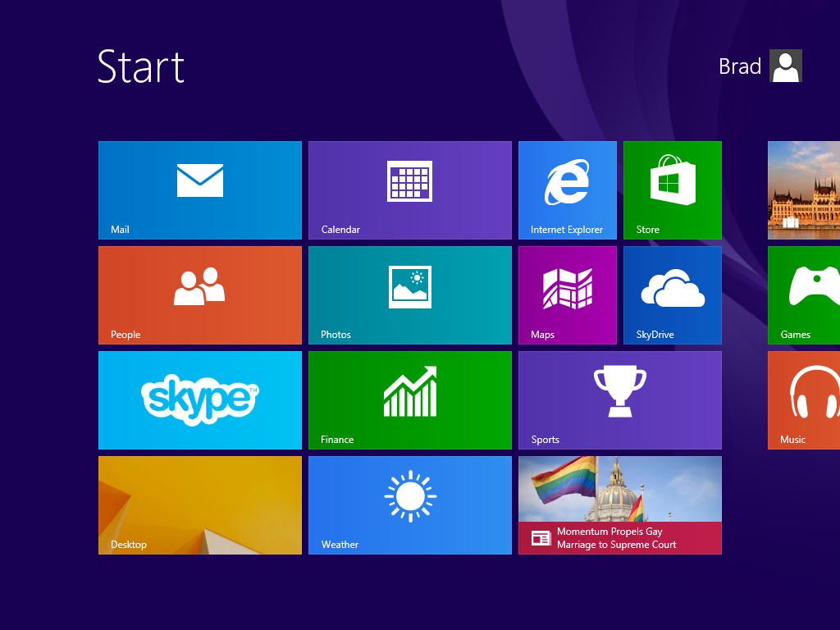840x630 pixels.
Task: Open the SkyDrive tile
Action: point(673,295)
